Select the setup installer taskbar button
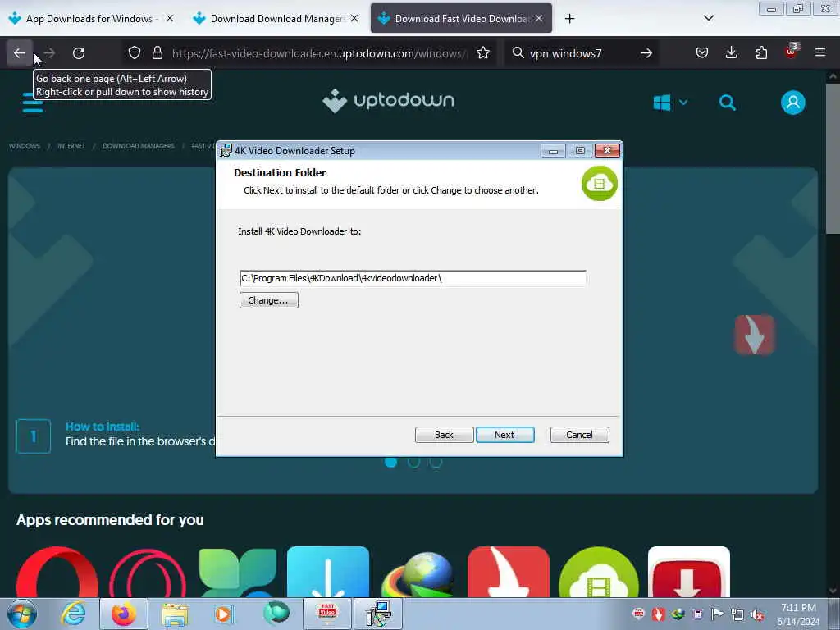Viewport: 840px width, 630px height. coord(378,614)
